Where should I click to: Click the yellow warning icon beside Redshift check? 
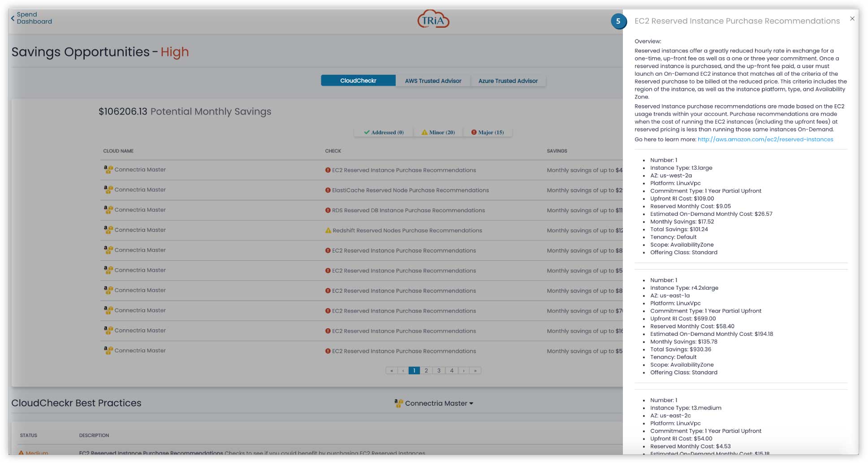tap(328, 231)
